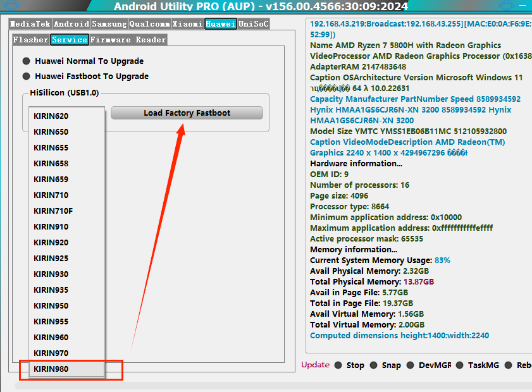
Task: Select the Service sub-tab
Action: [70, 40]
